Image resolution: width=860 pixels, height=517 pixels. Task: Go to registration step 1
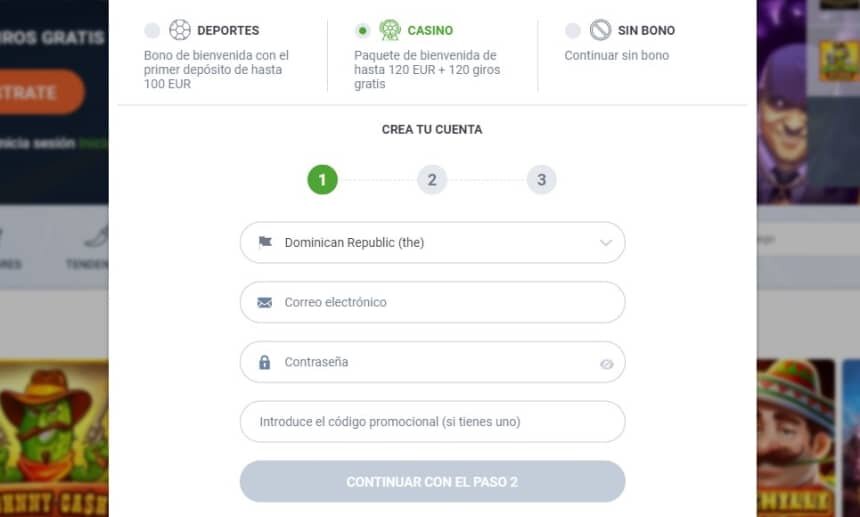[322, 180]
